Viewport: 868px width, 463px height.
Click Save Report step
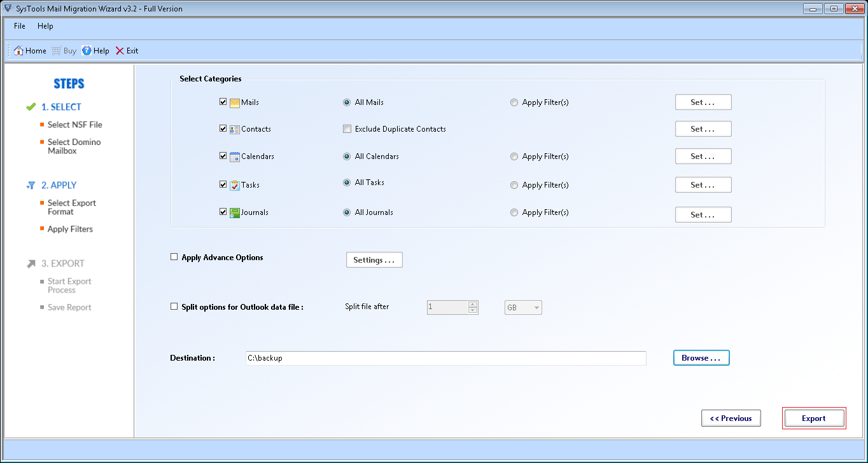pos(69,307)
